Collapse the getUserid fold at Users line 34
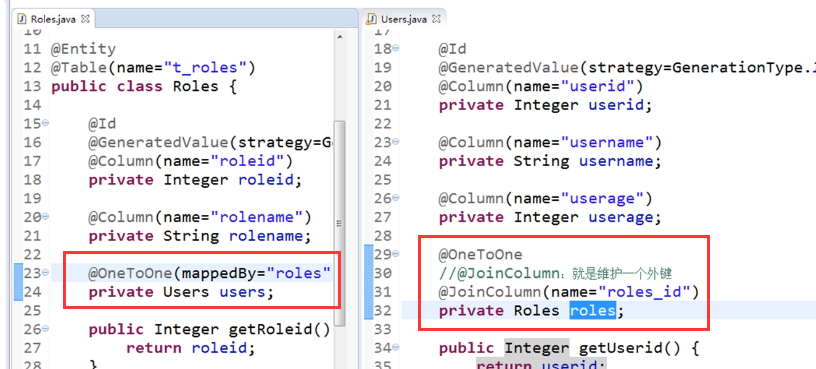This screenshot has height=369, width=816. [x=396, y=347]
